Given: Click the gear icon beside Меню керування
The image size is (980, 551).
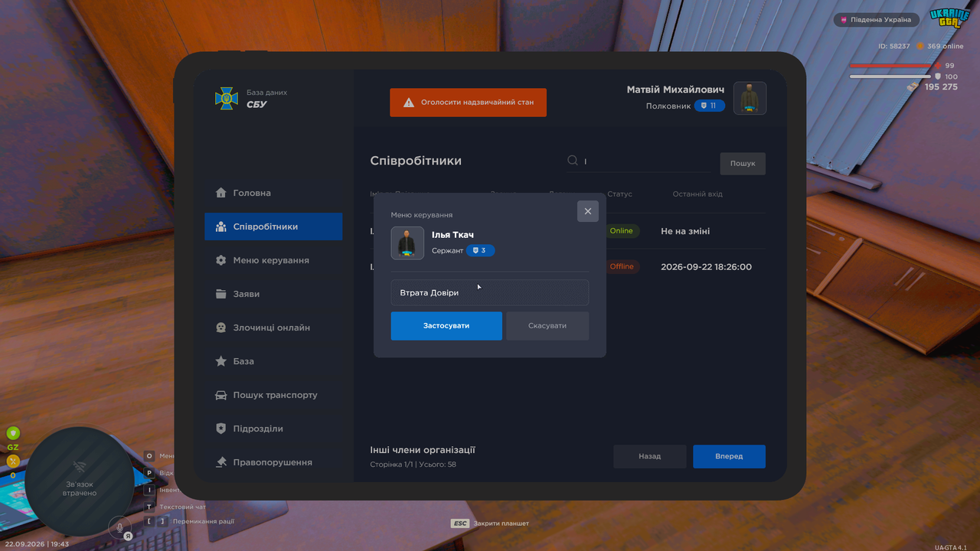Looking at the screenshot, I should [x=221, y=260].
